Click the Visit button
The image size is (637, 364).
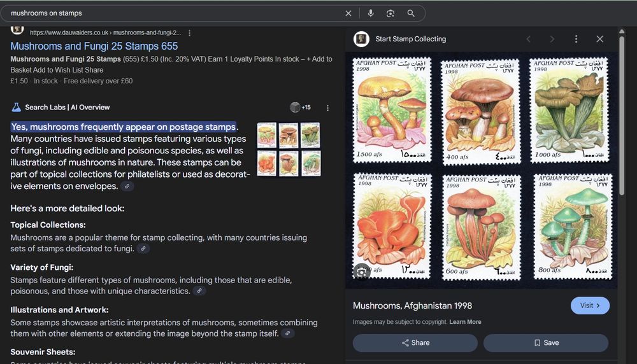point(590,305)
